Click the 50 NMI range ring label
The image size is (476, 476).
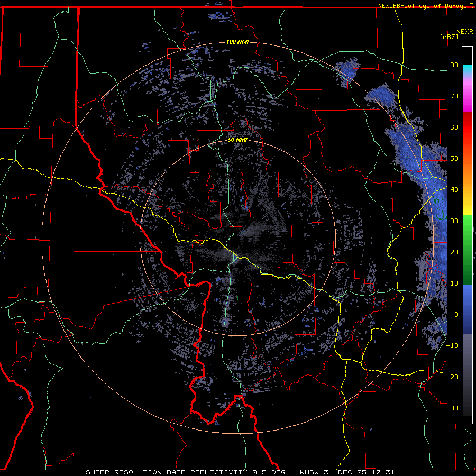[237, 140]
